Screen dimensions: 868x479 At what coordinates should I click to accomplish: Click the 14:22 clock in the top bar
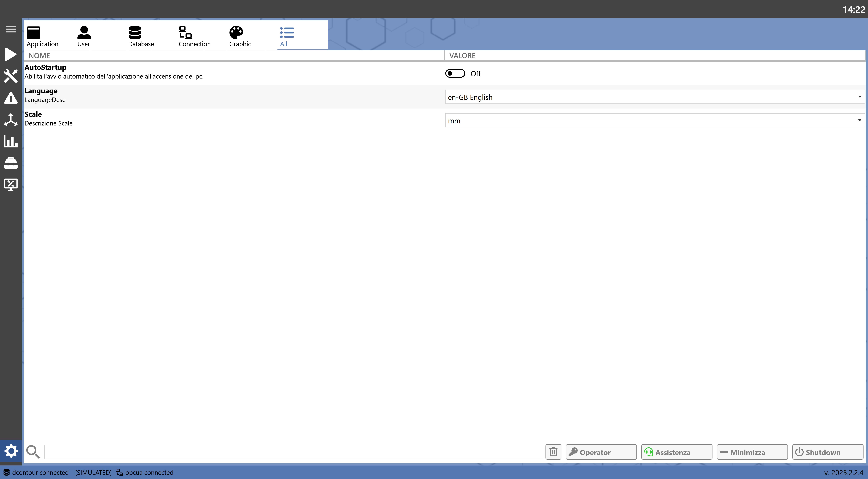854,9
